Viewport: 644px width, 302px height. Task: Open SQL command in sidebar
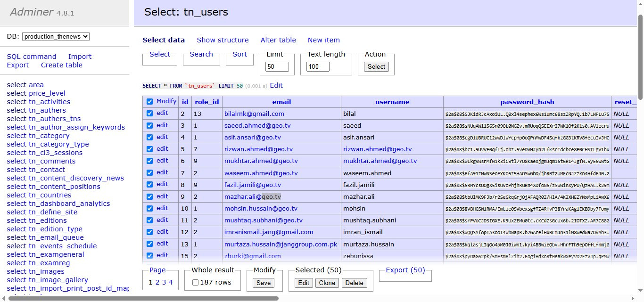[32, 57]
